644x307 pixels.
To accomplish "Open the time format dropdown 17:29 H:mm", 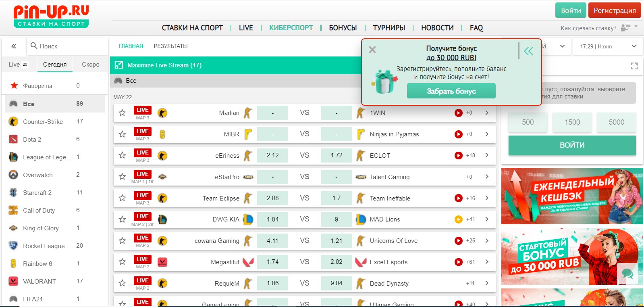I will click(608, 46).
